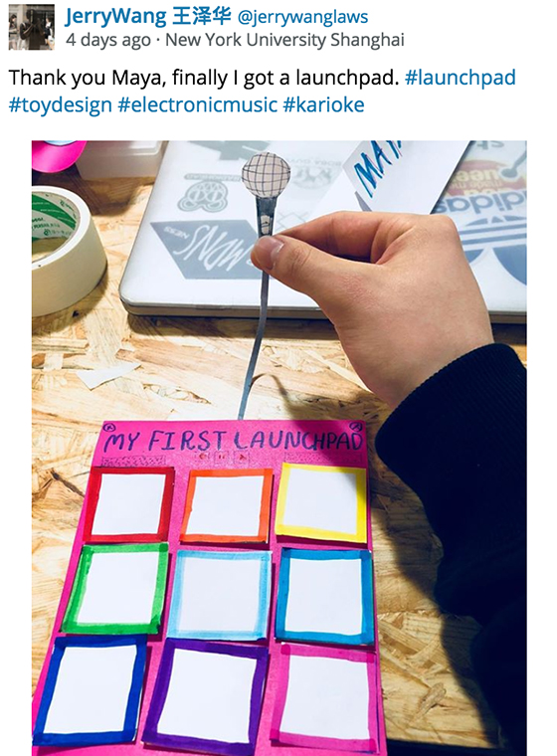Click the 'MY FIRST LAUNCHPAD' title text

coord(233,440)
